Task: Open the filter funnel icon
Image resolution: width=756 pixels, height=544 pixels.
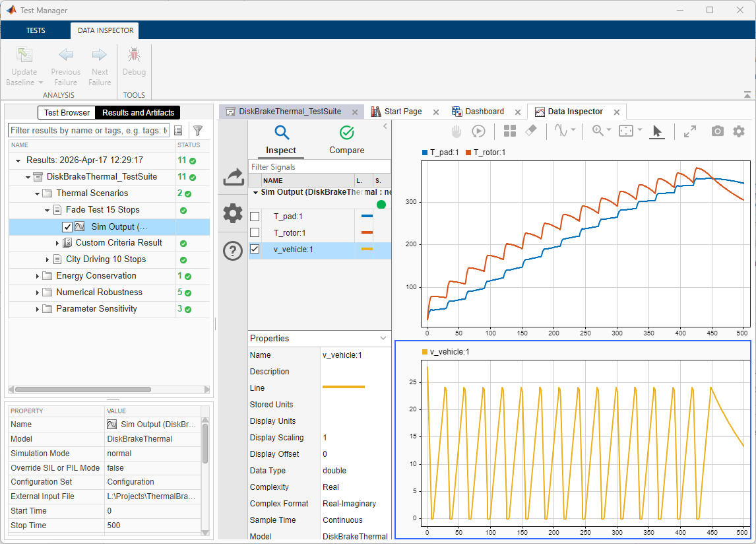Action: [197, 131]
